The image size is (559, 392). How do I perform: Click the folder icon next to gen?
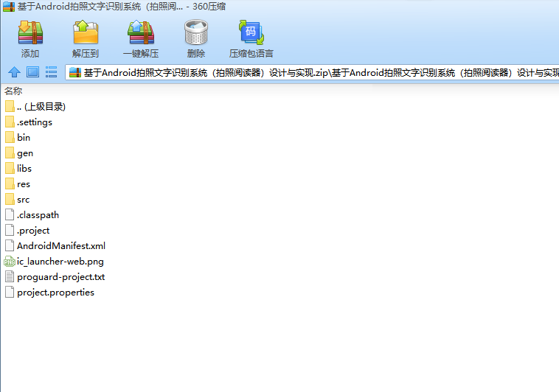pos(10,153)
